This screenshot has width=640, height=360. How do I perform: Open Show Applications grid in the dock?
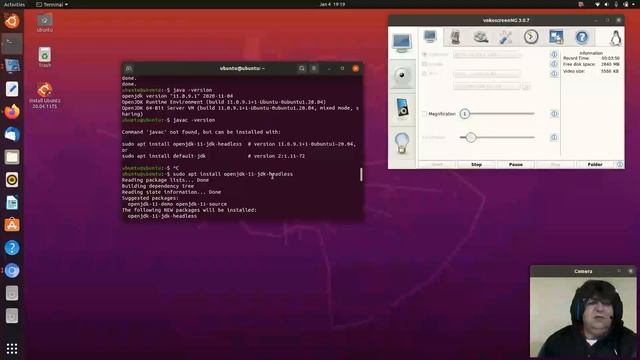[12, 349]
